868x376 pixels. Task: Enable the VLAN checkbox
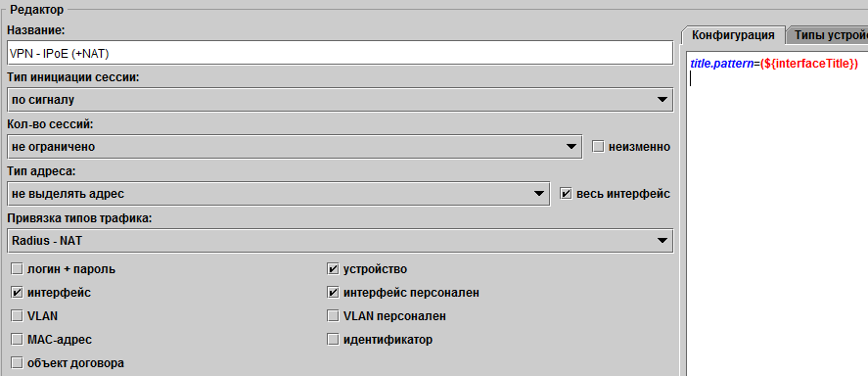point(18,316)
